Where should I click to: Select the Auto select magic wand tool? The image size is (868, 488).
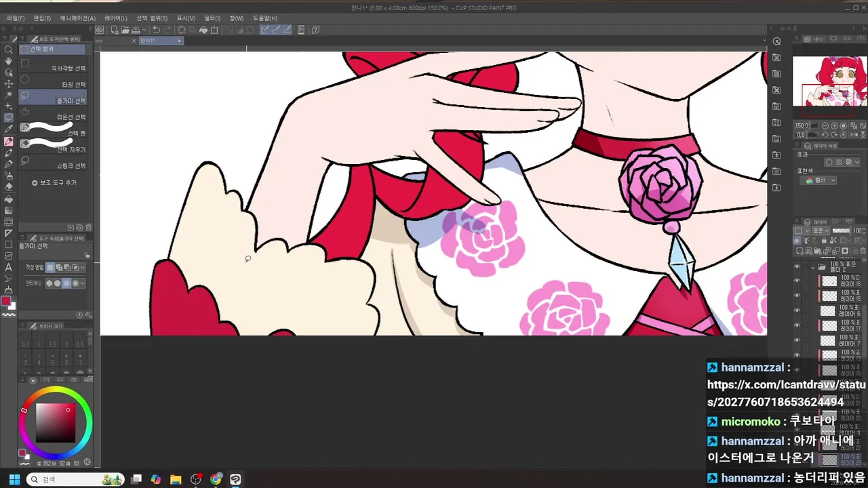point(8,96)
